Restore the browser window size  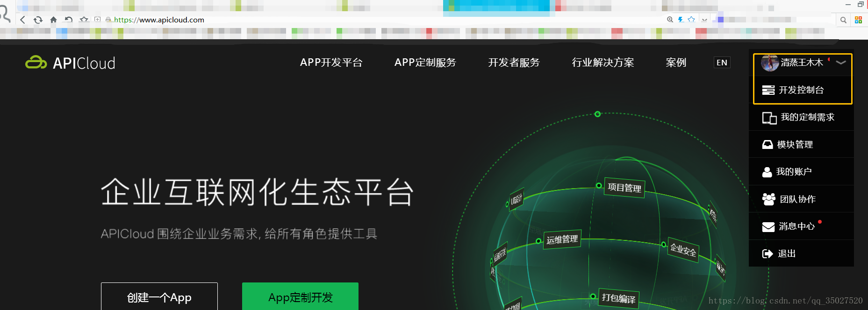(861, 4)
